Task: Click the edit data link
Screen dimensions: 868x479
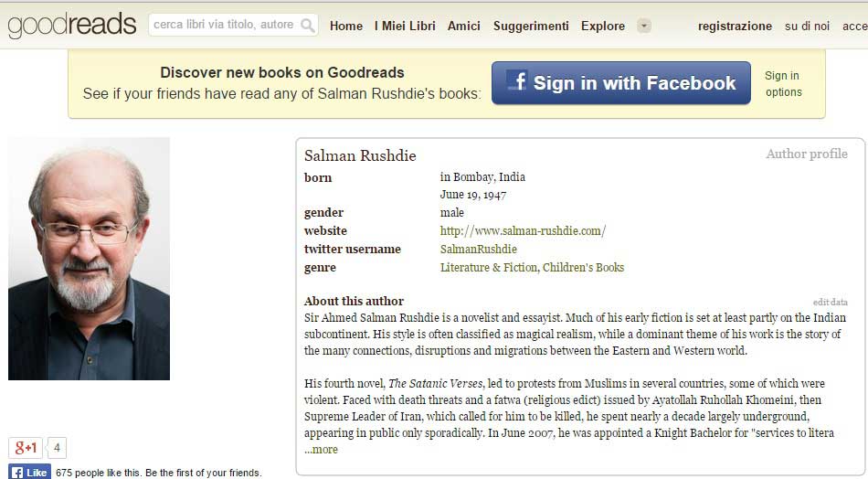Action: coord(830,303)
